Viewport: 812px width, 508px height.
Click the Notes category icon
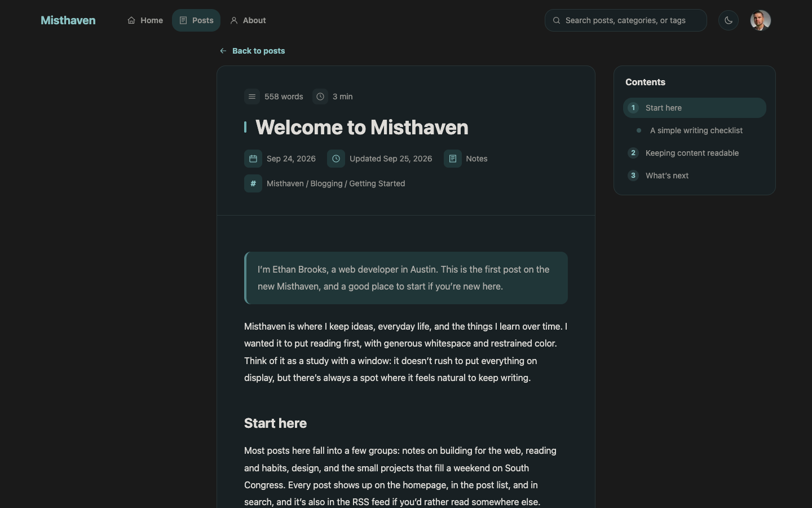453,159
